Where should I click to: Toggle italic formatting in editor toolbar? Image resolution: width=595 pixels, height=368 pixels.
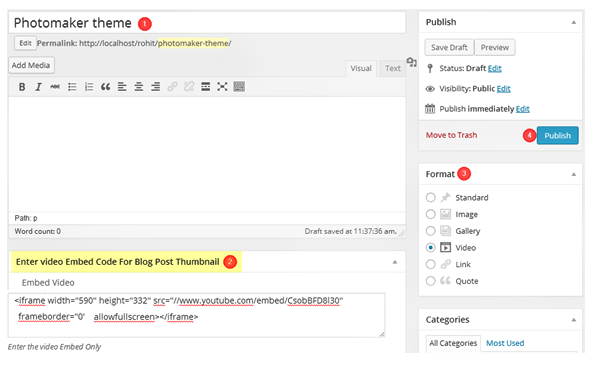38,87
